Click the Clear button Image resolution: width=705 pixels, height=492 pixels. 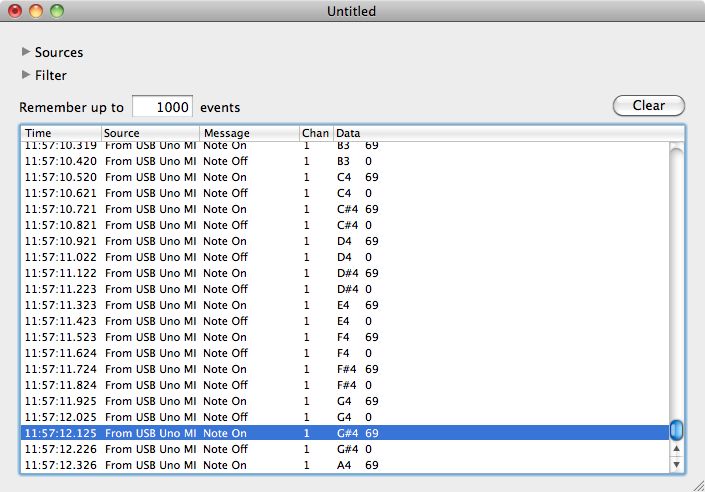pyautogui.click(x=648, y=106)
